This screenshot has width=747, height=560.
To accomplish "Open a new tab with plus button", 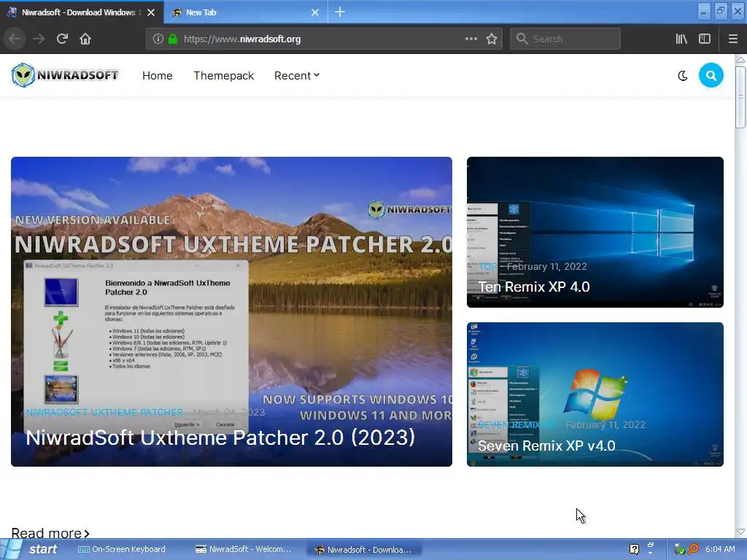I will (x=340, y=12).
